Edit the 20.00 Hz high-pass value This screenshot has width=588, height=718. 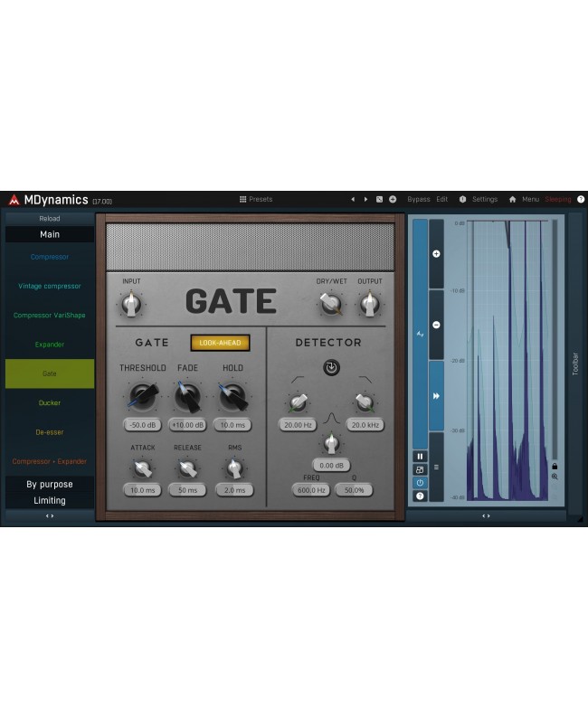tap(298, 425)
